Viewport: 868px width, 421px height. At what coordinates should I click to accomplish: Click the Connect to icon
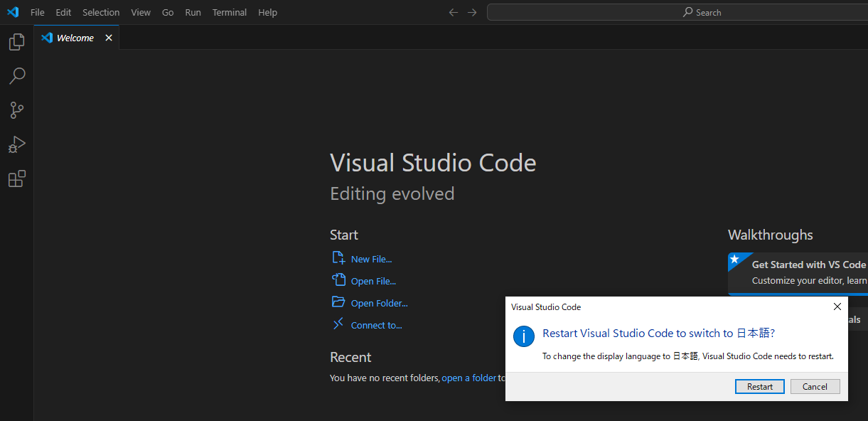coord(339,324)
